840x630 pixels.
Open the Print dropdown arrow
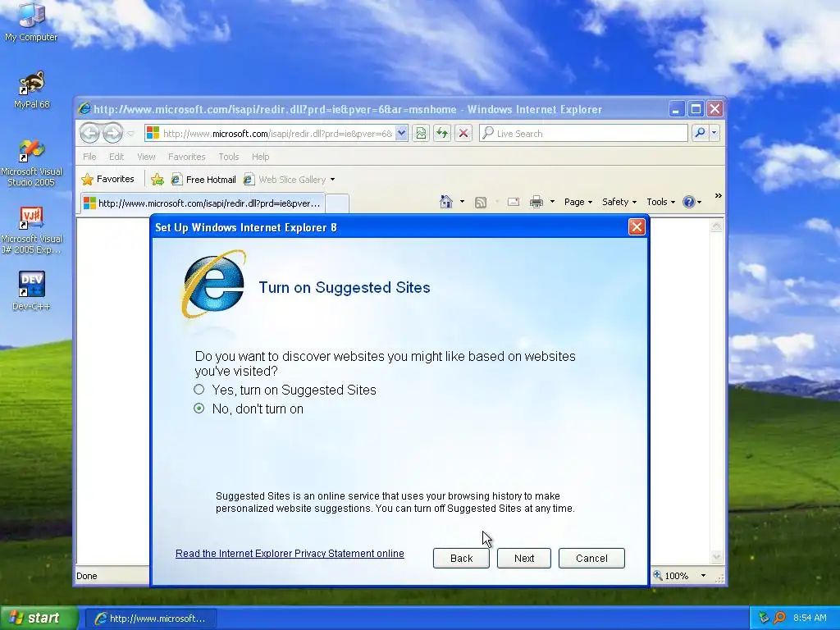(552, 202)
